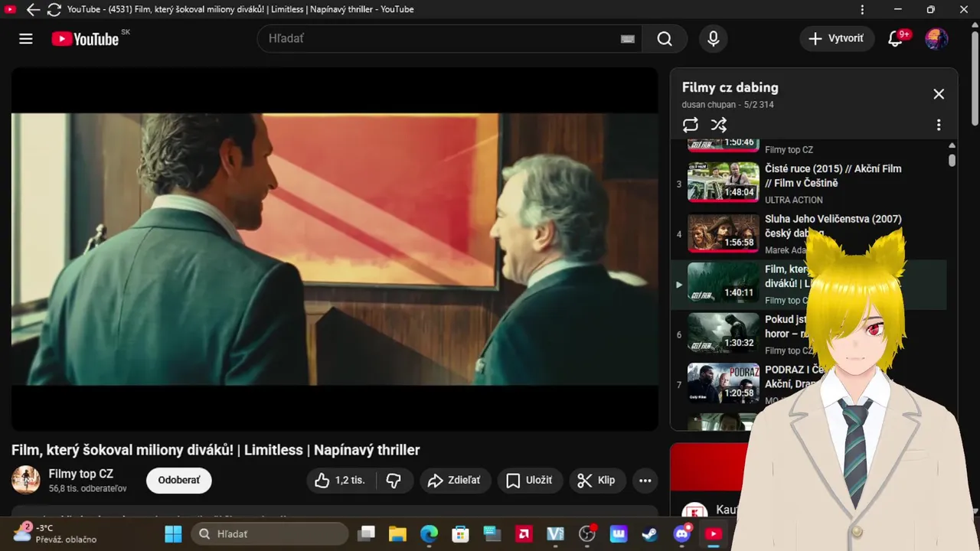The height and width of the screenshot is (551, 980).
Task: Open Discord from taskbar
Action: [681, 533]
